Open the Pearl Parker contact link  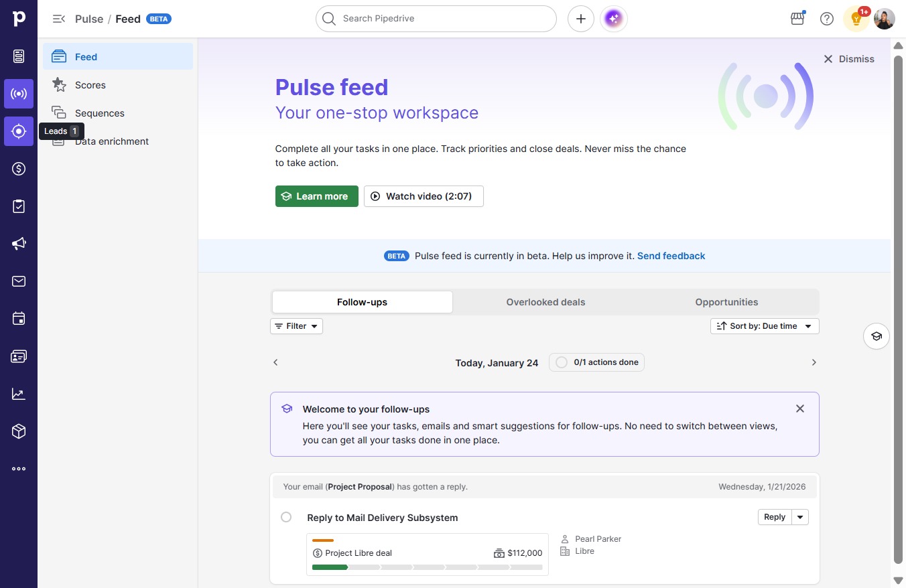click(x=598, y=539)
